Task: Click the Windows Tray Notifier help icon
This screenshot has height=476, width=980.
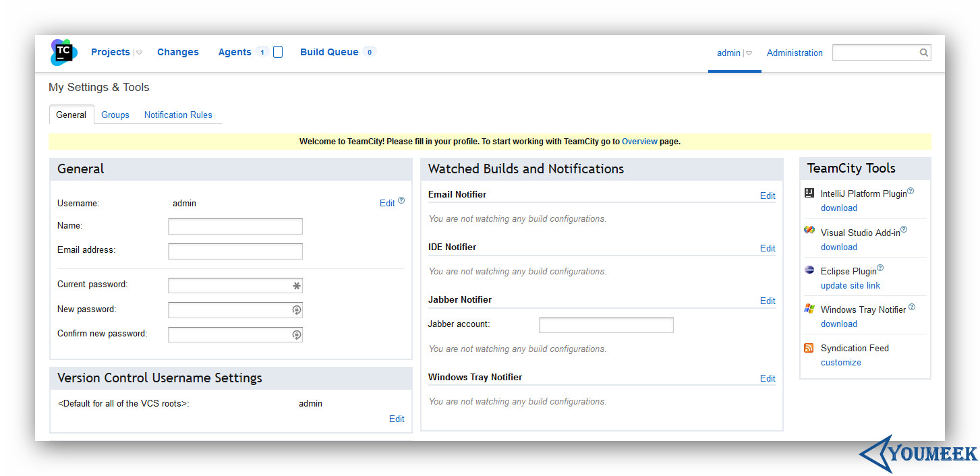Action: (912, 307)
